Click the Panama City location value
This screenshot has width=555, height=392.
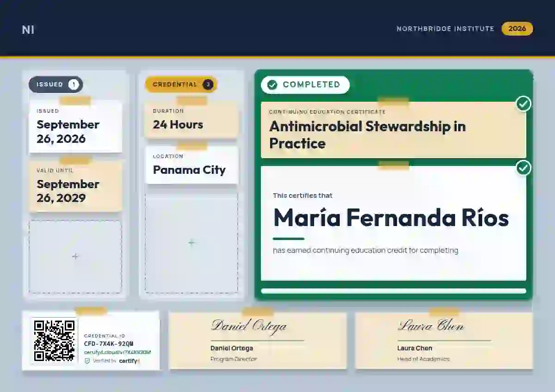pyautogui.click(x=189, y=170)
